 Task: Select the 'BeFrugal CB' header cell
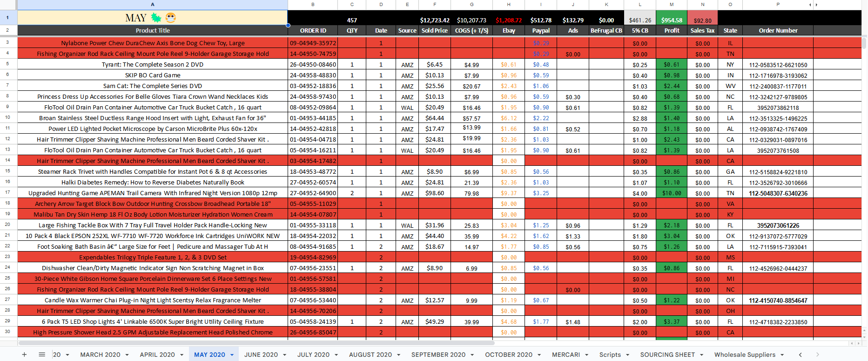pyautogui.click(x=606, y=30)
